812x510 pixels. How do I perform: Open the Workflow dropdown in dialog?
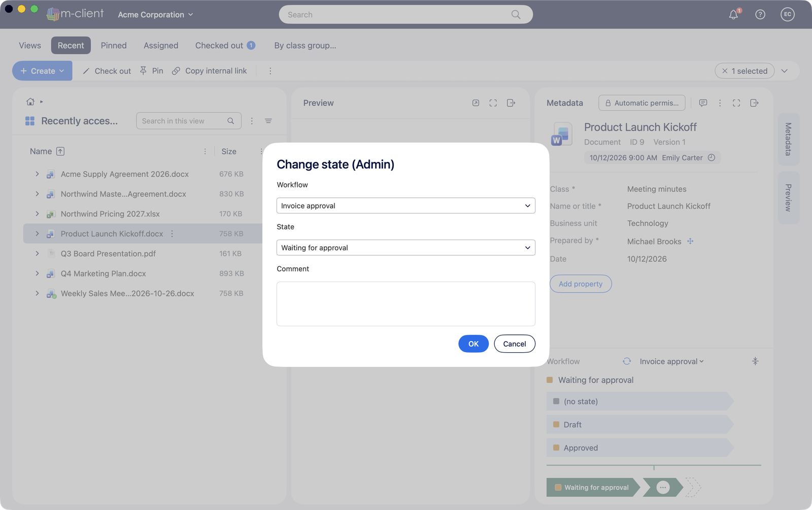(x=406, y=206)
